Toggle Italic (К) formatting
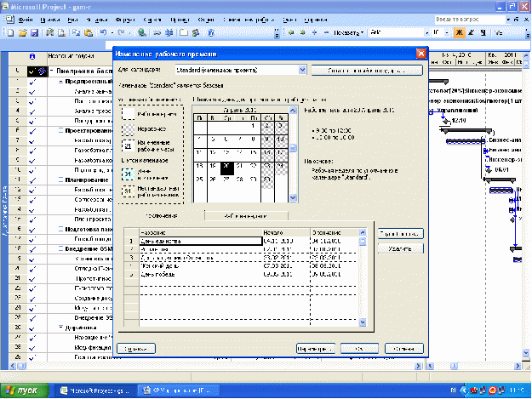532x399 pixels. (x=472, y=32)
